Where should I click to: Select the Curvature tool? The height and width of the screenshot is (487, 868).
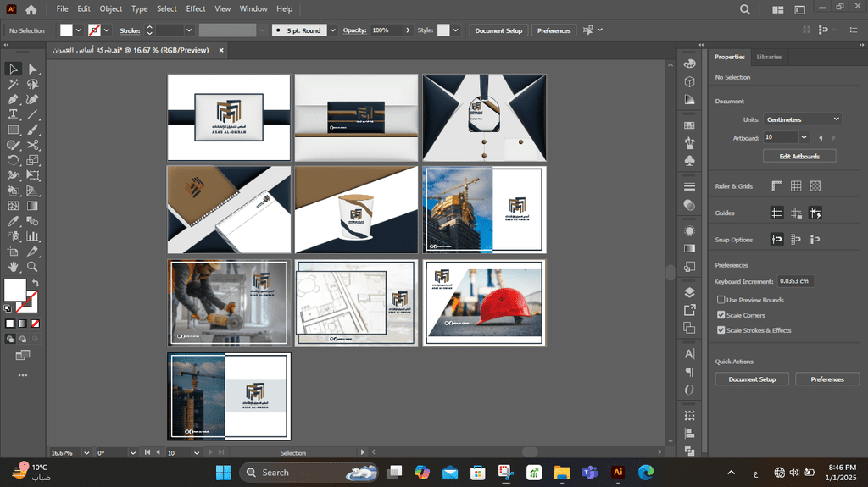point(33,99)
